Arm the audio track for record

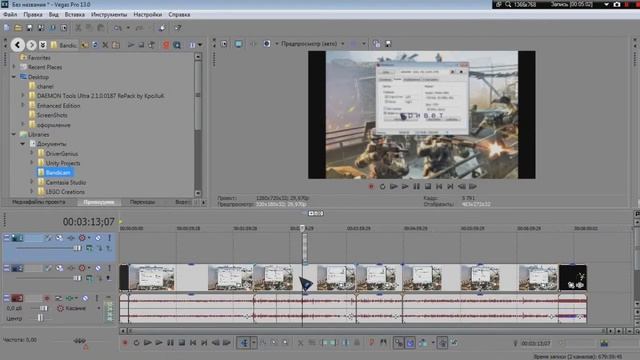coord(47,298)
